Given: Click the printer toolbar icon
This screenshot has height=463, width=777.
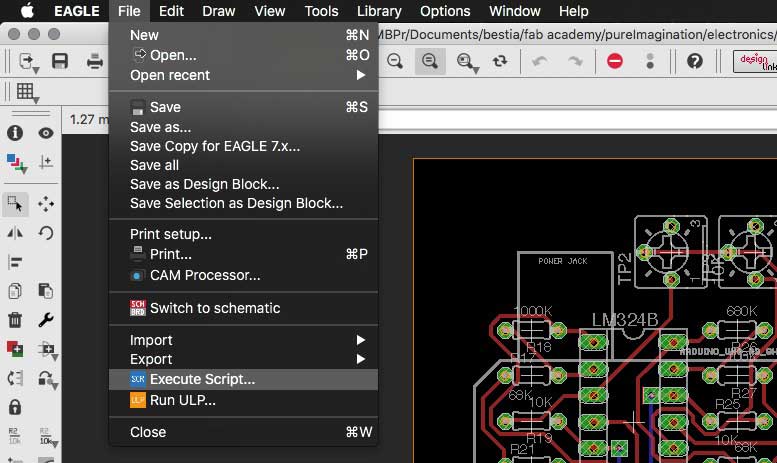Looking at the screenshot, I should coord(95,61).
